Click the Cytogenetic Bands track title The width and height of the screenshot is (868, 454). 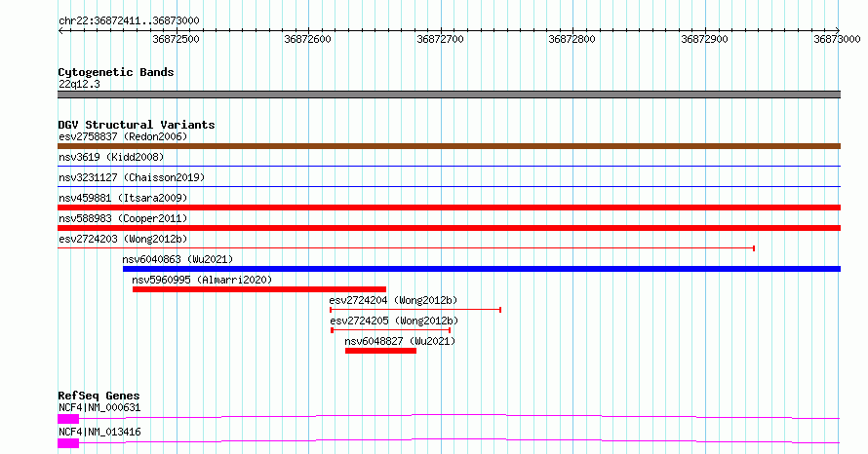116,72
